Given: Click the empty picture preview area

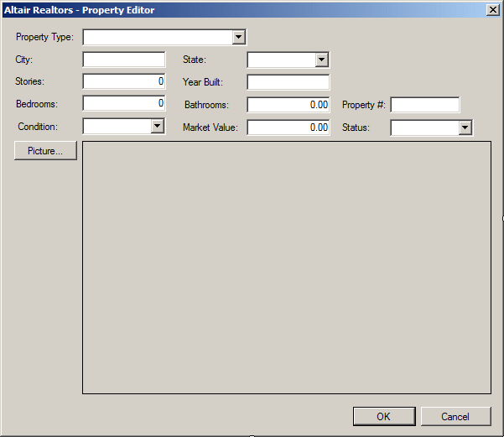Looking at the screenshot, I should [287, 268].
